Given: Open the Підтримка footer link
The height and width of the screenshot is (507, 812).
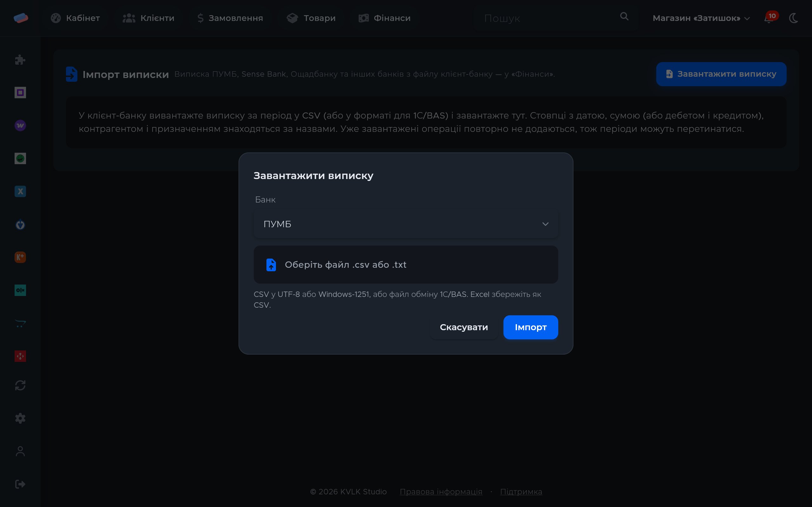Looking at the screenshot, I should tap(521, 491).
